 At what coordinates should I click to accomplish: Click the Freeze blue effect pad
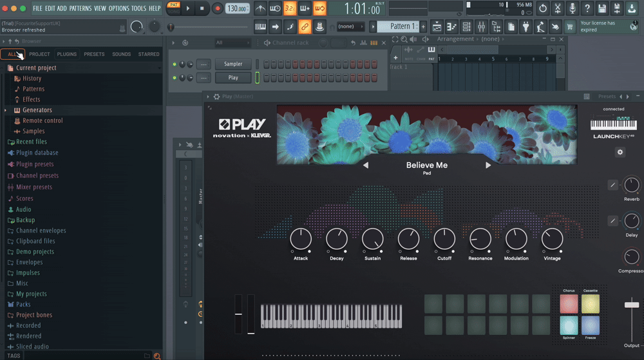[590, 325]
